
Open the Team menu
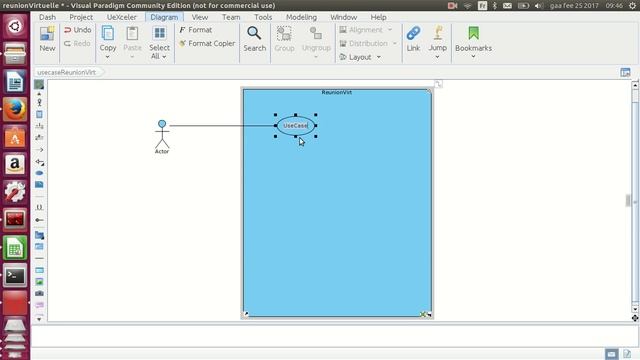click(231, 17)
